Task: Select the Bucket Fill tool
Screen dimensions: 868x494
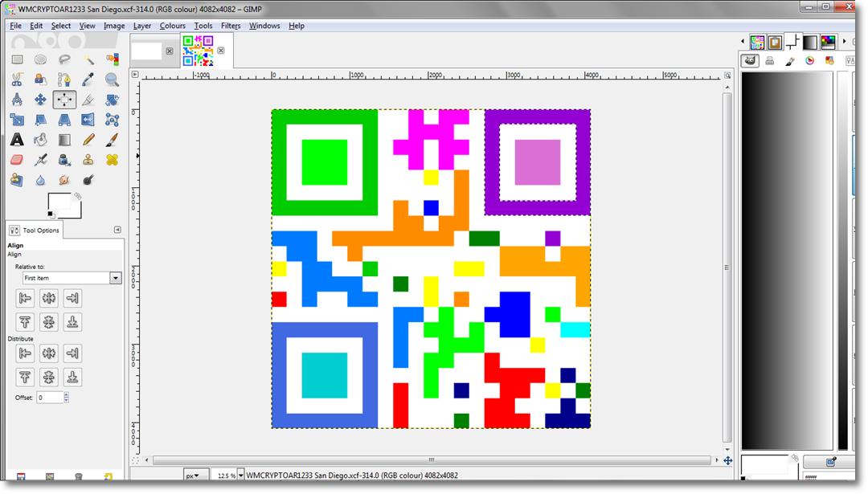Action: (x=40, y=140)
